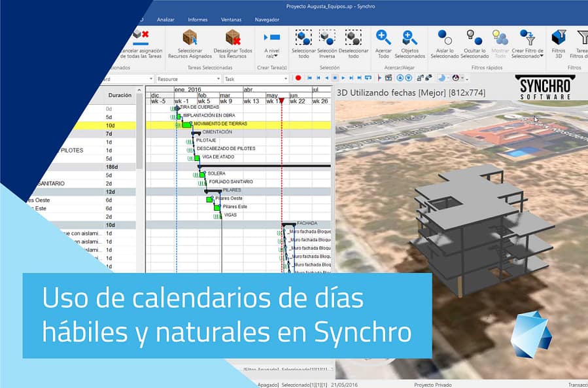This screenshot has height=388, width=588.
Task: Click Cancelar asignación de todas las Tareas
Action: [141, 44]
